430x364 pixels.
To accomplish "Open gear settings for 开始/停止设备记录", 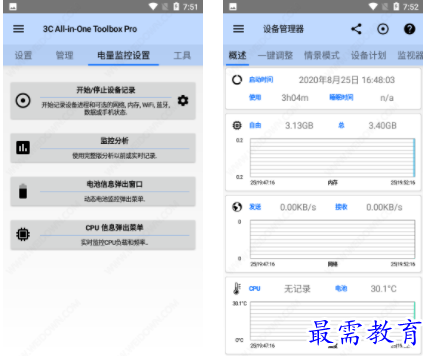I will point(183,100).
